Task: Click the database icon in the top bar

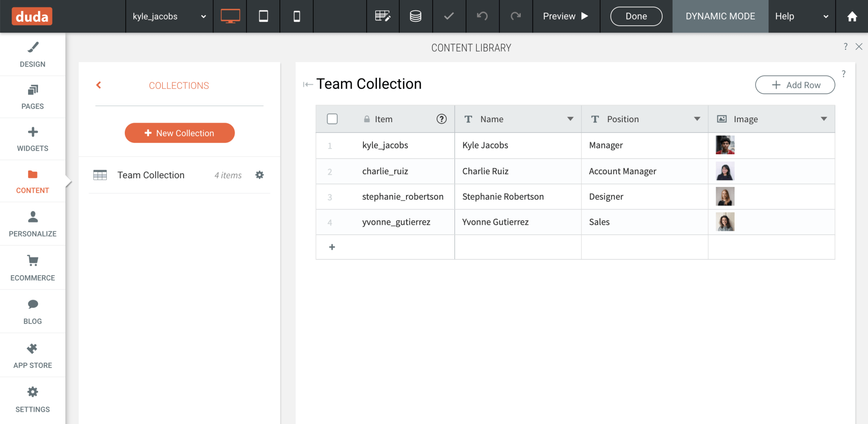Action: pyautogui.click(x=415, y=16)
